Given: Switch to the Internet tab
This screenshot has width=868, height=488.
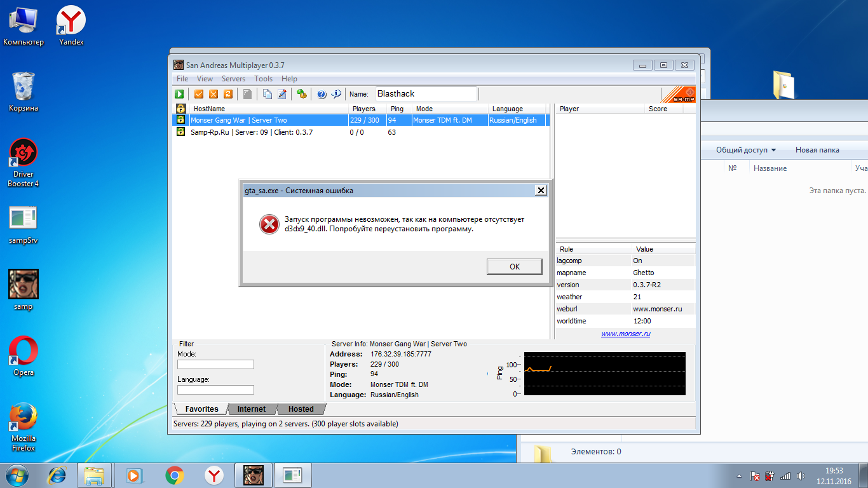Looking at the screenshot, I should pyautogui.click(x=252, y=409).
